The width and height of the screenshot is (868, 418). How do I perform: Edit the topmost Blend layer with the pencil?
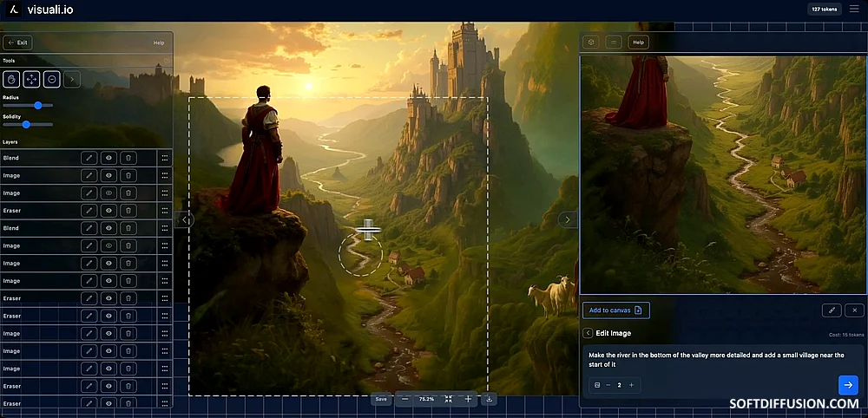pos(89,158)
